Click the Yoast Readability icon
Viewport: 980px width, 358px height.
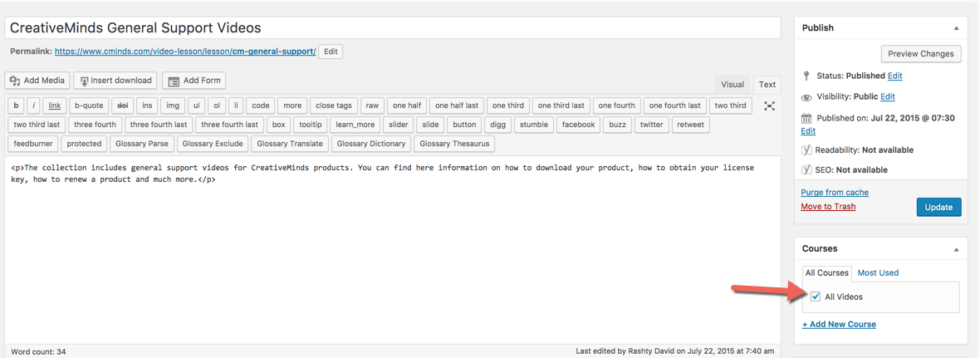pos(806,150)
